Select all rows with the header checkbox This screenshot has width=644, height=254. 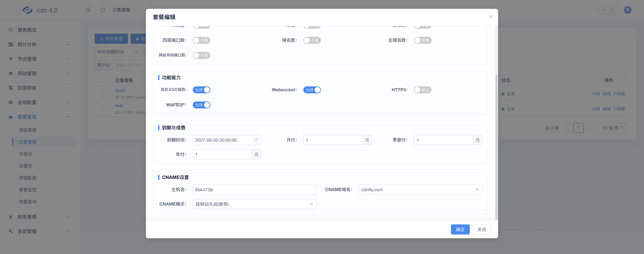point(103,80)
